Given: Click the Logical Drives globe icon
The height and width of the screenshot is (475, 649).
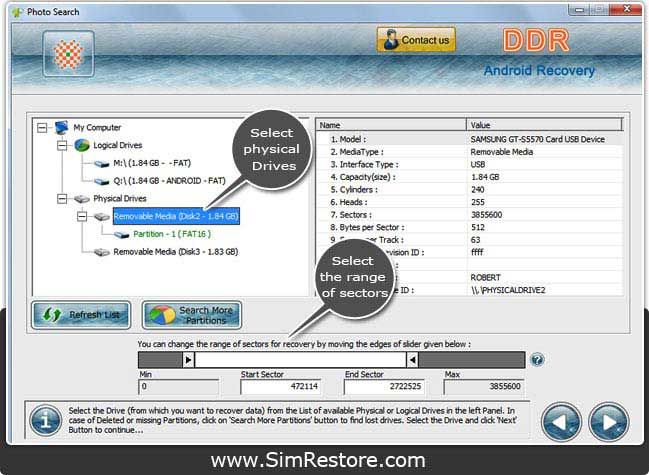Looking at the screenshot, I should click(82, 145).
